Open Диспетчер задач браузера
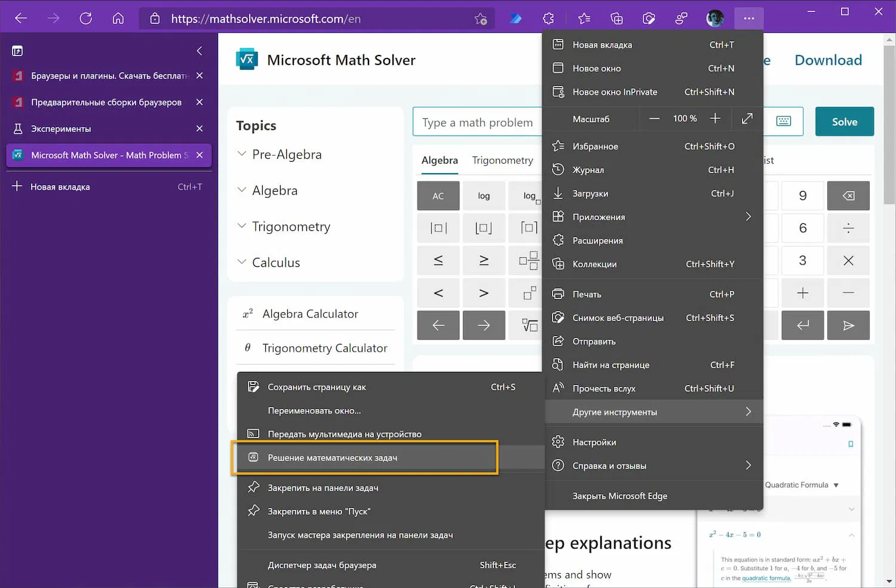This screenshot has width=896, height=588. [391, 565]
